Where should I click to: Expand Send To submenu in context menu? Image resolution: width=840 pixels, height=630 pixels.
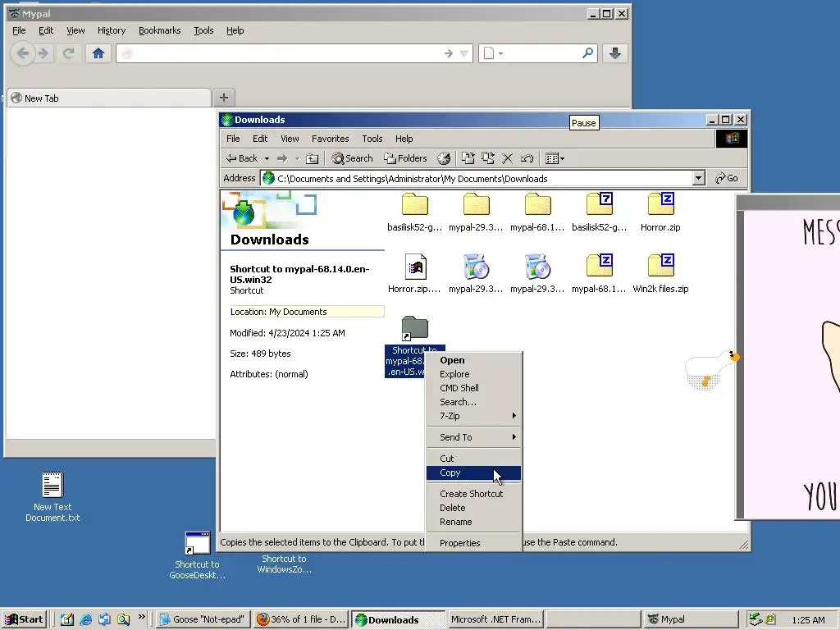click(x=473, y=437)
